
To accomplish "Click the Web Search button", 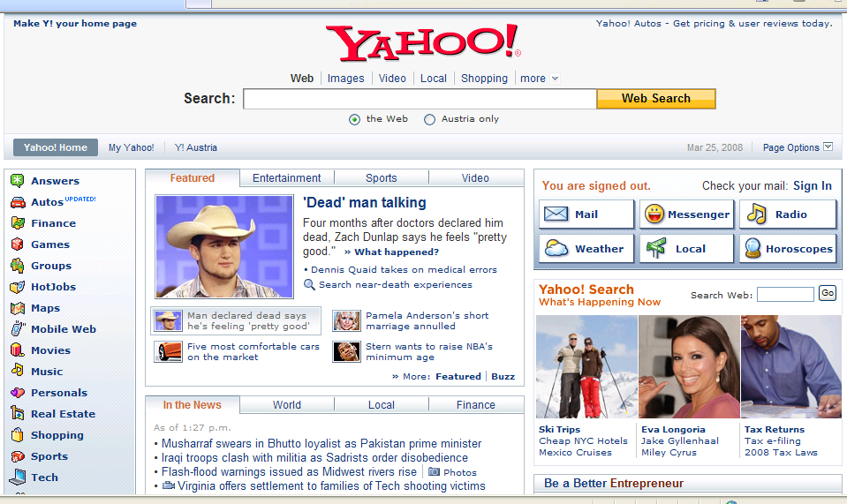I will (655, 99).
